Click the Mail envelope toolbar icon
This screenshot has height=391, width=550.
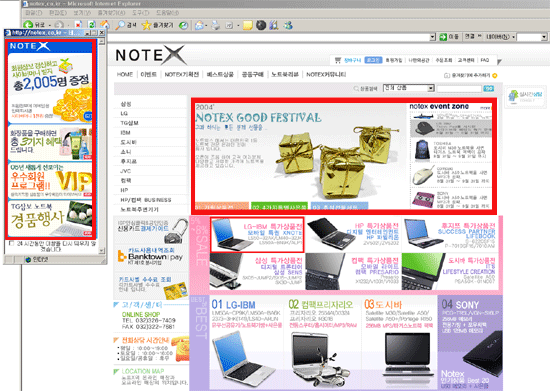199,25
